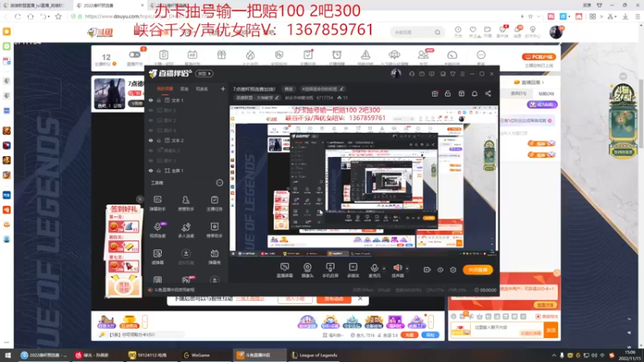Screen dimensions: 644x362
Task: Open the 读弹幕 tool
Action: pos(158,257)
